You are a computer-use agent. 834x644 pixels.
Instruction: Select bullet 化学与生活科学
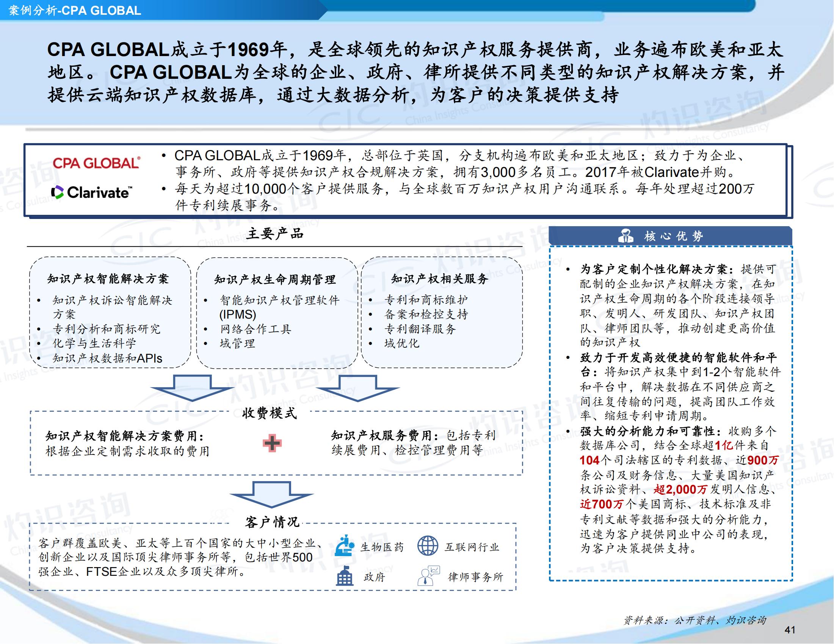click(94, 343)
